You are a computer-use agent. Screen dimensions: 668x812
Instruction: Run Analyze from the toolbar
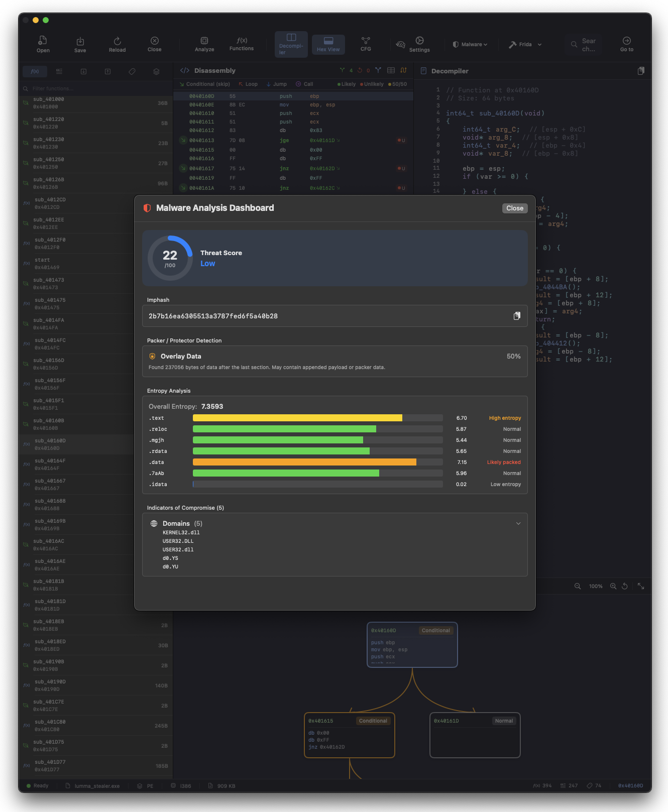(x=204, y=44)
